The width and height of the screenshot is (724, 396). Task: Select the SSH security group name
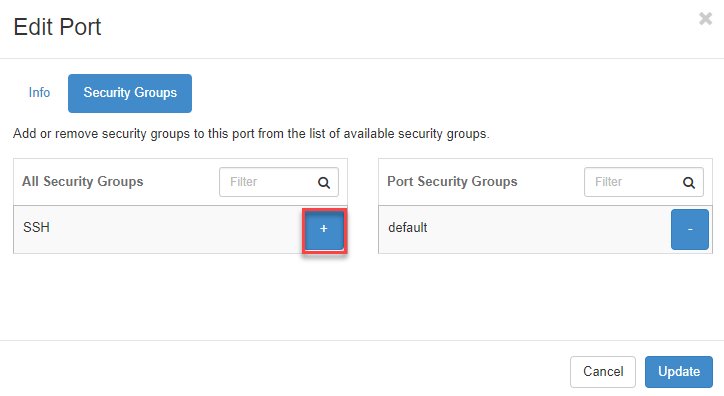pos(36,228)
